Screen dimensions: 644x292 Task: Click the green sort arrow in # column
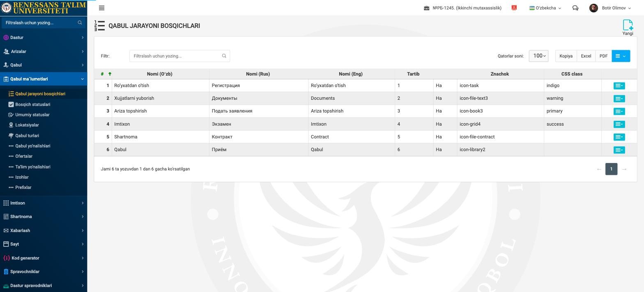click(110, 74)
